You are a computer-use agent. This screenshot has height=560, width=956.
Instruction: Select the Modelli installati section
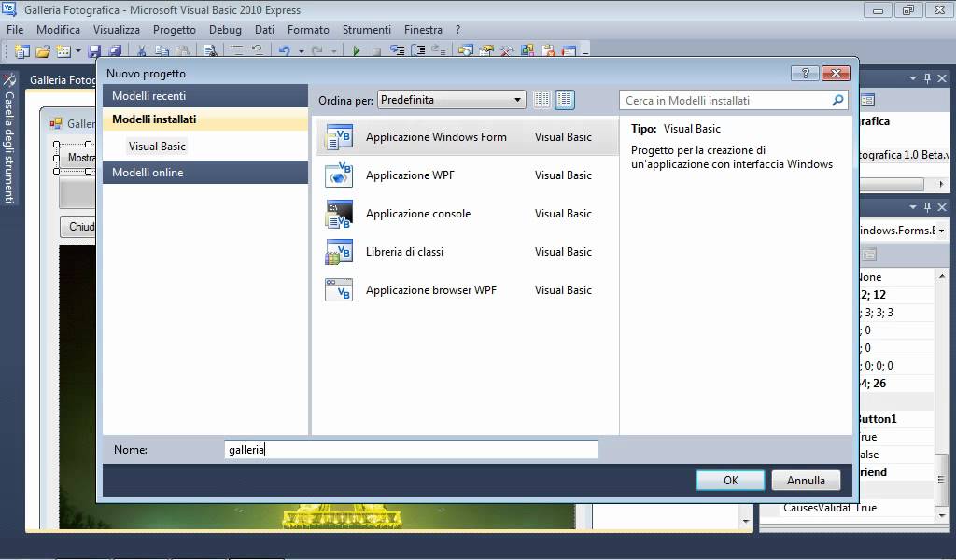[205, 119]
